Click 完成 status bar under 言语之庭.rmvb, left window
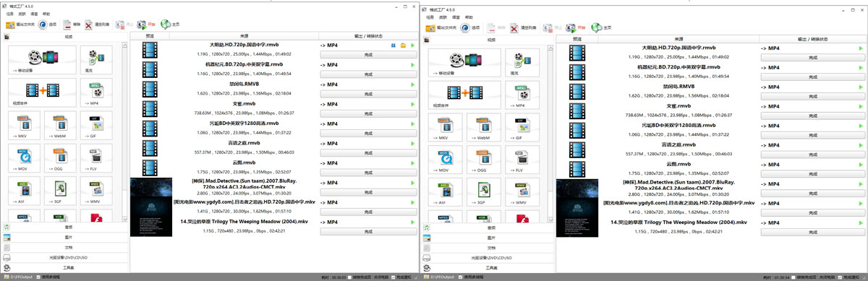Screen dimensions: 868x281 pyautogui.click(x=368, y=152)
